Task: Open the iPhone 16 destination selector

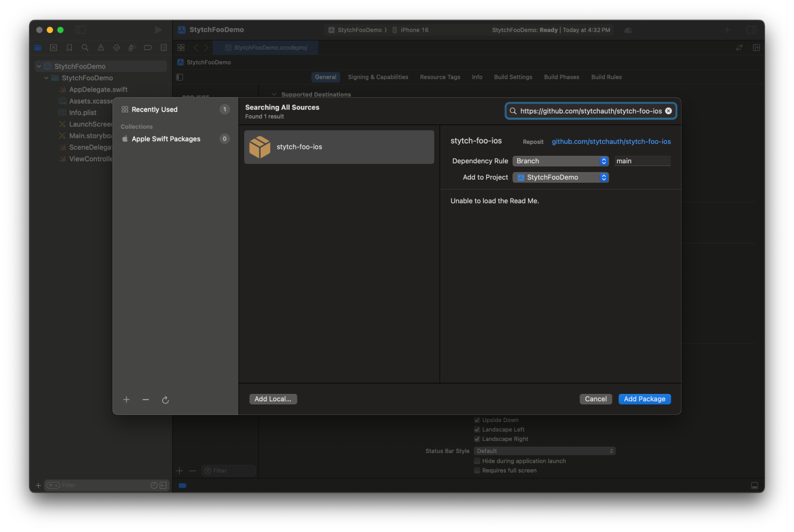Action: pyautogui.click(x=410, y=30)
